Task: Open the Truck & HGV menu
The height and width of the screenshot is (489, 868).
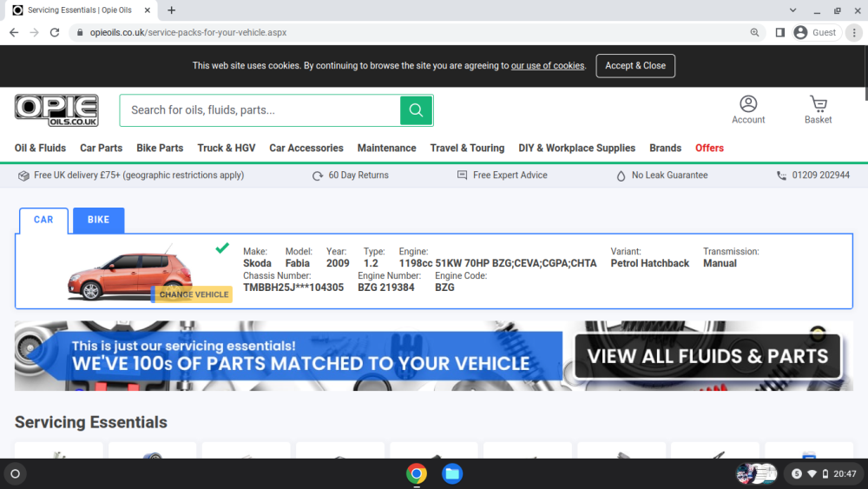Action: click(x=226, y=148)
